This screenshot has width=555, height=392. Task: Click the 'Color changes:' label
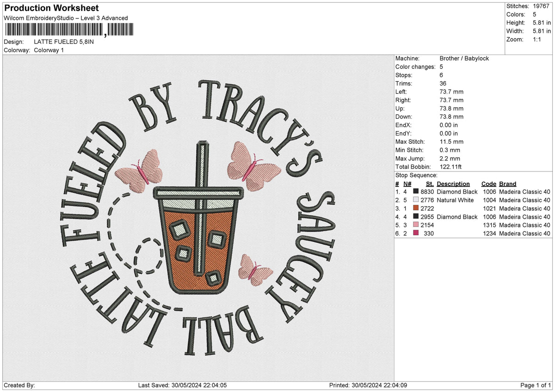415,67
